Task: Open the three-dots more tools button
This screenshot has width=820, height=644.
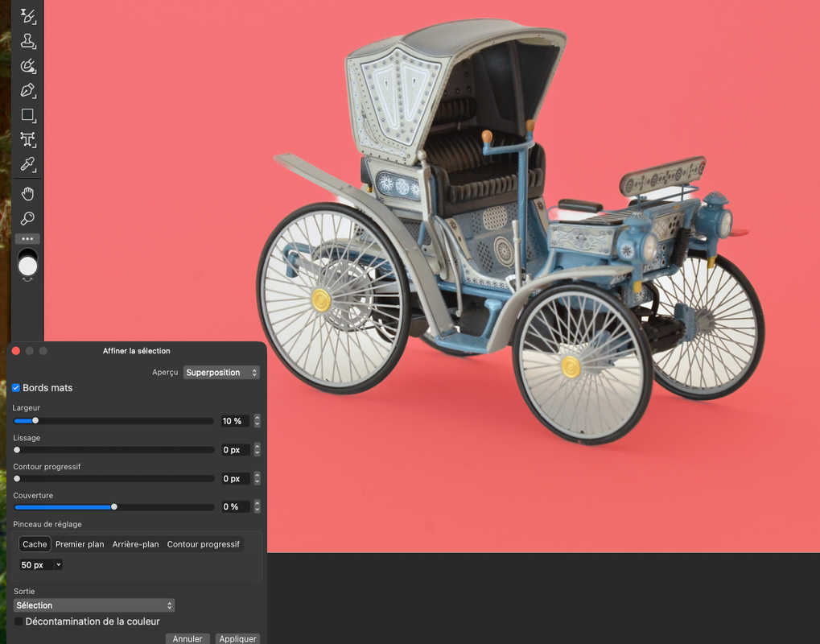Action: pos(27,238)
